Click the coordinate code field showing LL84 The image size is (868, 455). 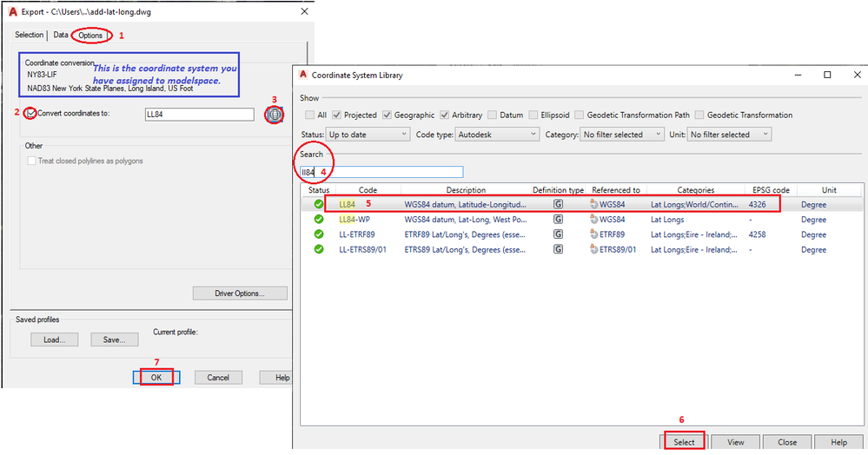coord(199,115)
